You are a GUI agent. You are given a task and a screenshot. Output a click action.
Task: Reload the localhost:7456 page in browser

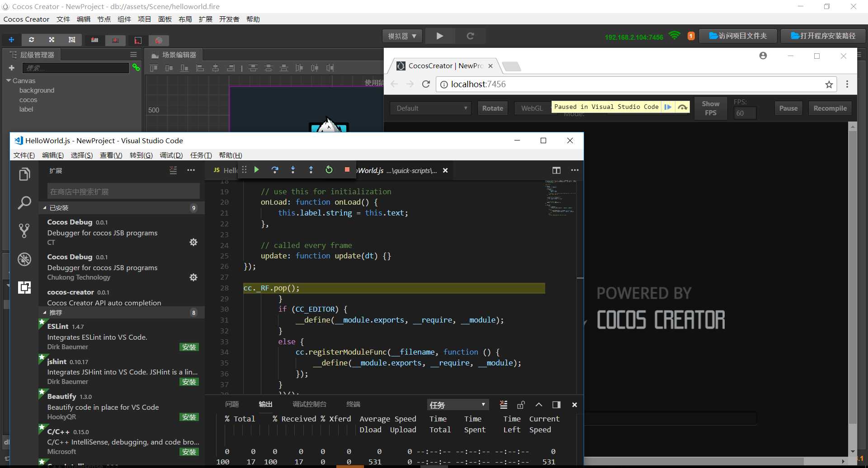(426, 84)
